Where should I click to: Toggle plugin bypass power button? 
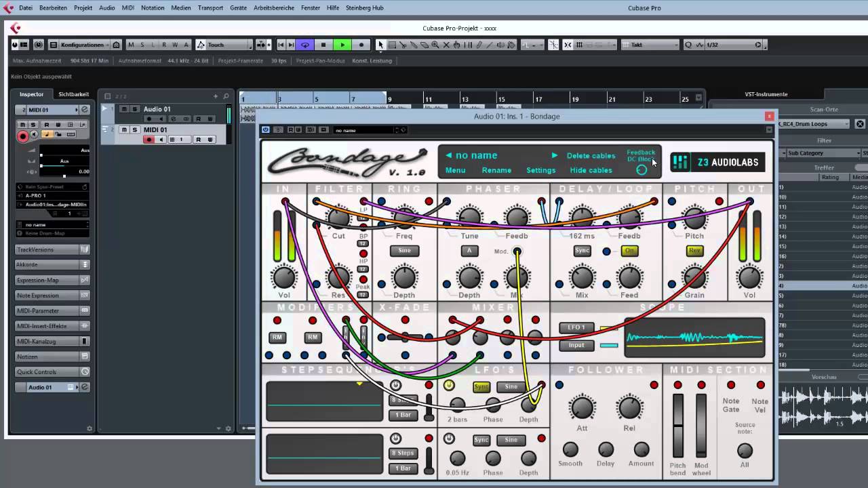[x=266, y=129]
